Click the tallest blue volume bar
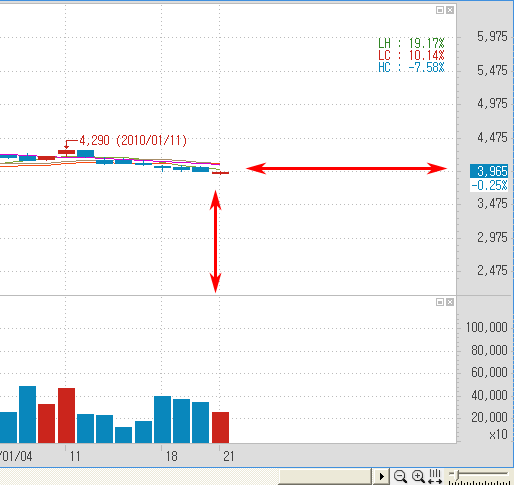Viewport: 514px width, 485px height. pyautogui.click(x=27, y=414)
